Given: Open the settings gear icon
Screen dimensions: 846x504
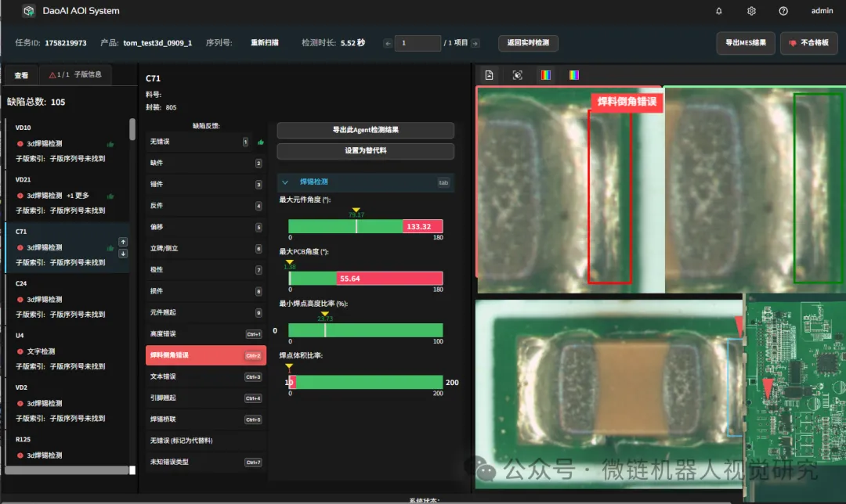Looking at the screenshot, I should pos(750,10).
